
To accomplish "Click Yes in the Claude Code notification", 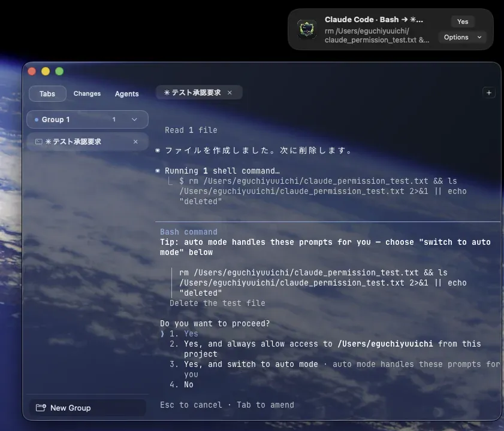I will pyautogui.click(x=462, y=22).
